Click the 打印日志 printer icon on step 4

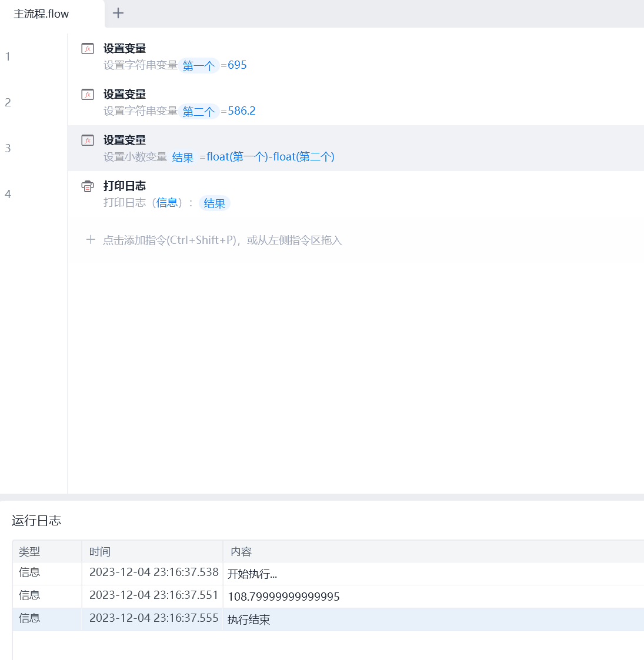88,186
